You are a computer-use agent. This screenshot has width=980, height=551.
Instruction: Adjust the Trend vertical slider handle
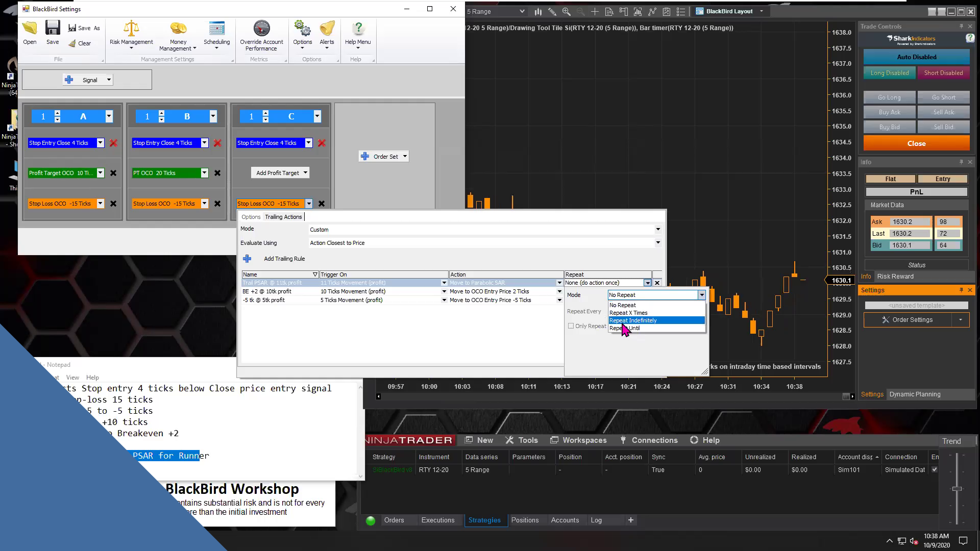(x=957, y=489)
